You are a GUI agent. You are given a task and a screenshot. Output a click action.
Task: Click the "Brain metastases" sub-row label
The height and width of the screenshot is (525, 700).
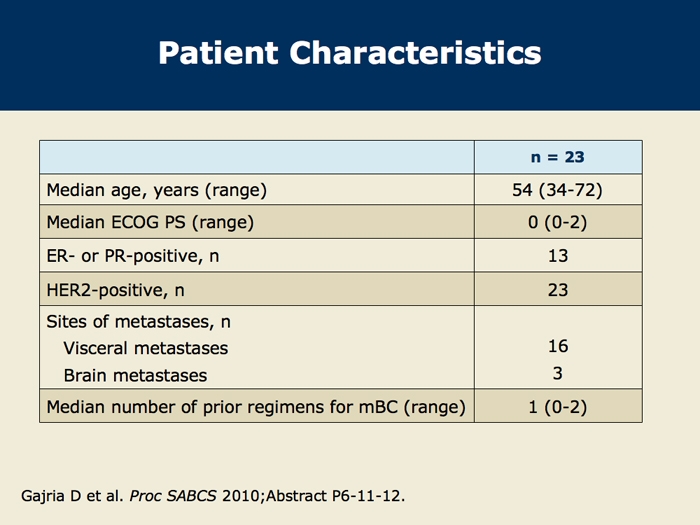[x=135, y=376]
